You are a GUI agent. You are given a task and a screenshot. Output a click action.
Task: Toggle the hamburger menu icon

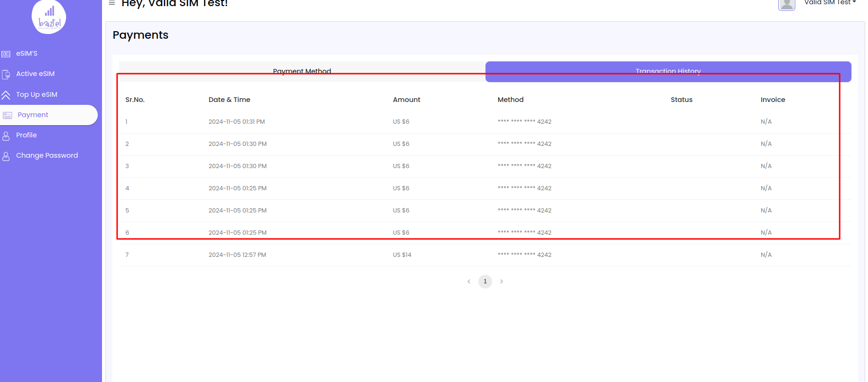point(112,2)
